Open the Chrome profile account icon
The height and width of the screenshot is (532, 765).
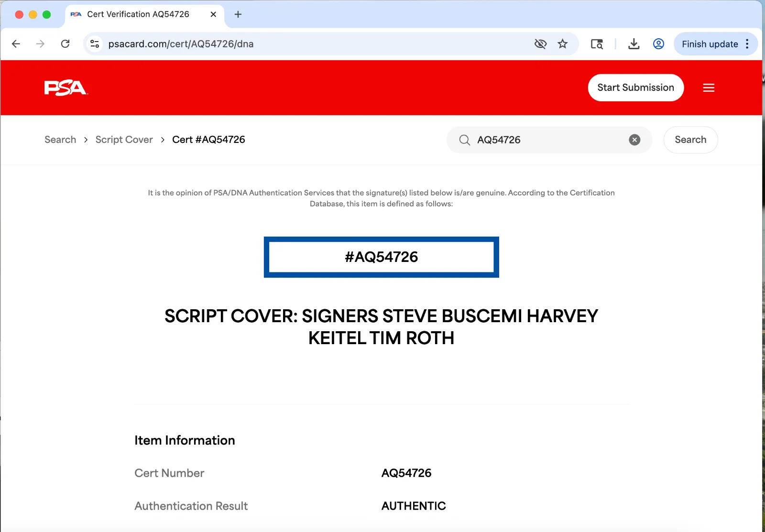tap(659, 44)
